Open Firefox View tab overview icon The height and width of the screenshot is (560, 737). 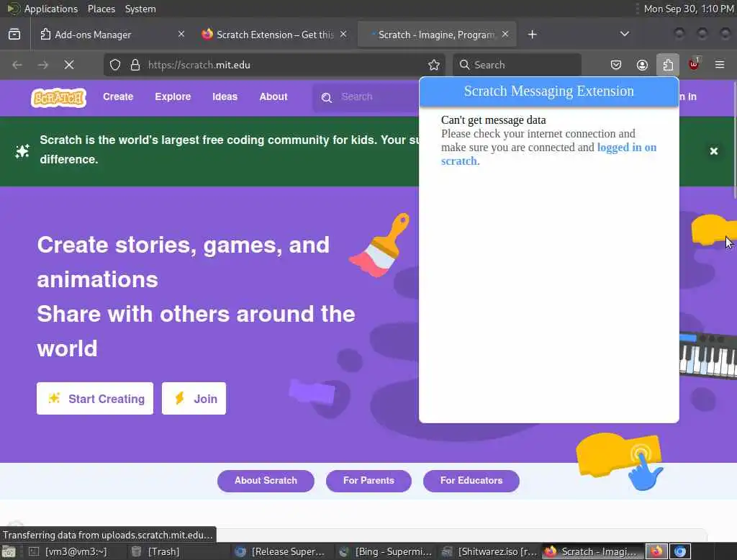14,35
